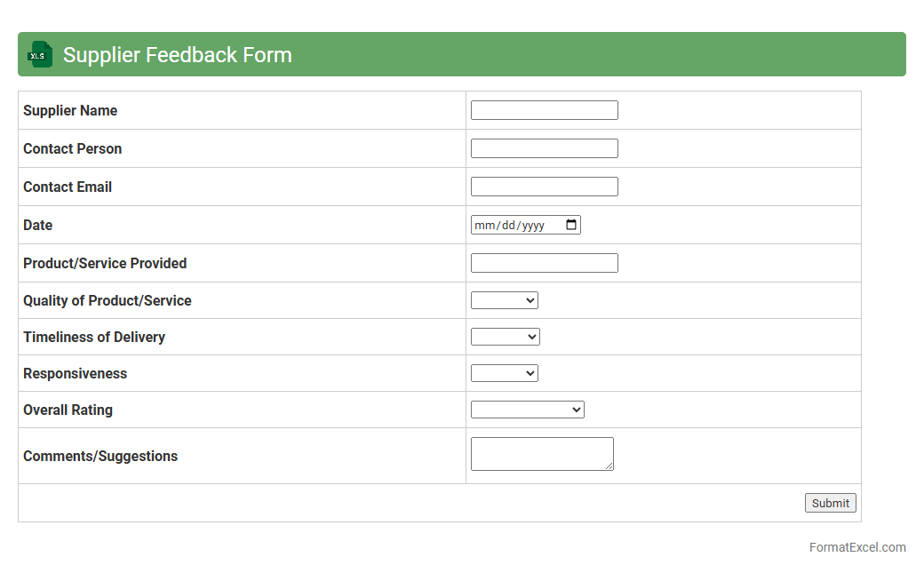Select the day part of the date
Viewport: 924px width, 573px height.
point(508,226)
